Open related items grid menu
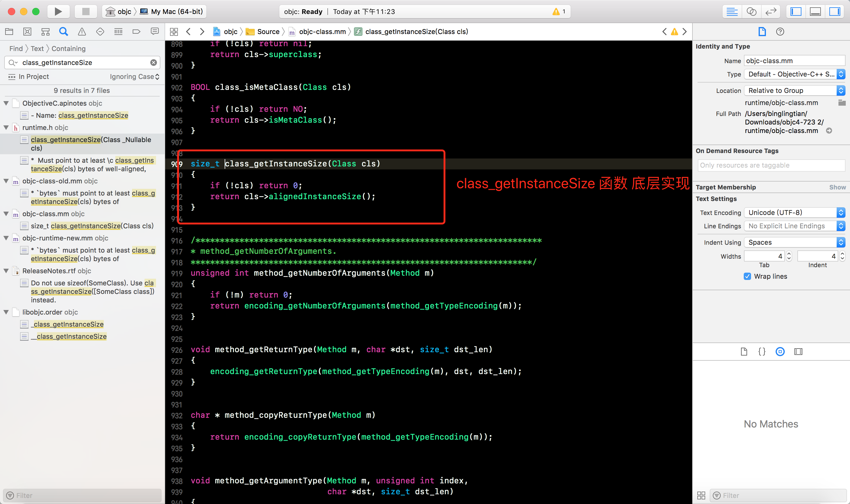Viewport: 850px width, 504px height. click(x=174, y=32)
